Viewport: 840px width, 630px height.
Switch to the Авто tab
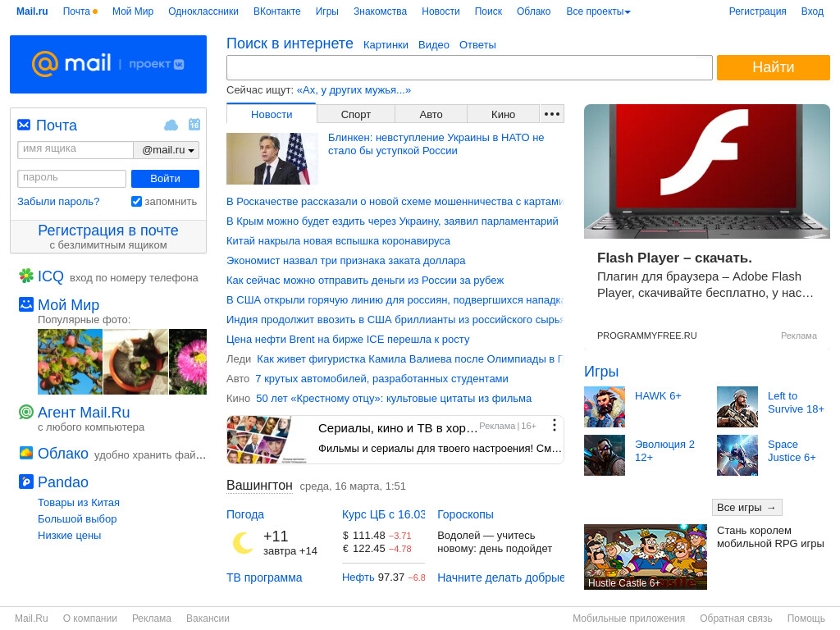(x=431, y=114)
